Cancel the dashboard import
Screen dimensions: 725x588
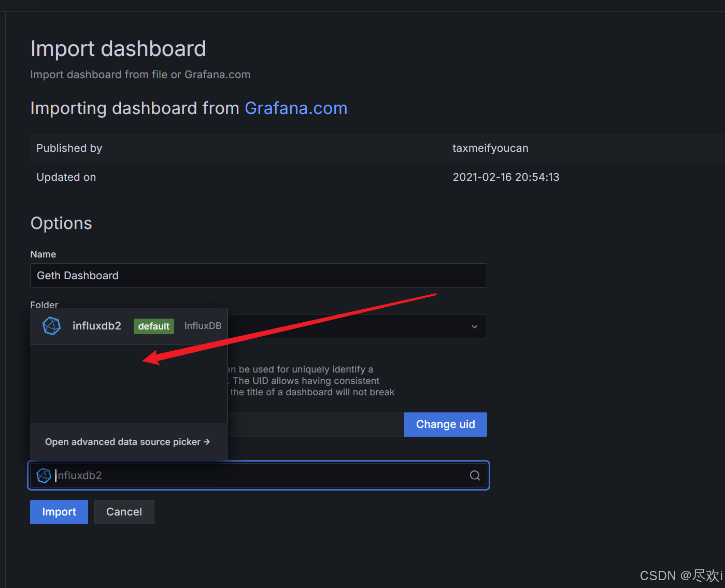(124, 512)
